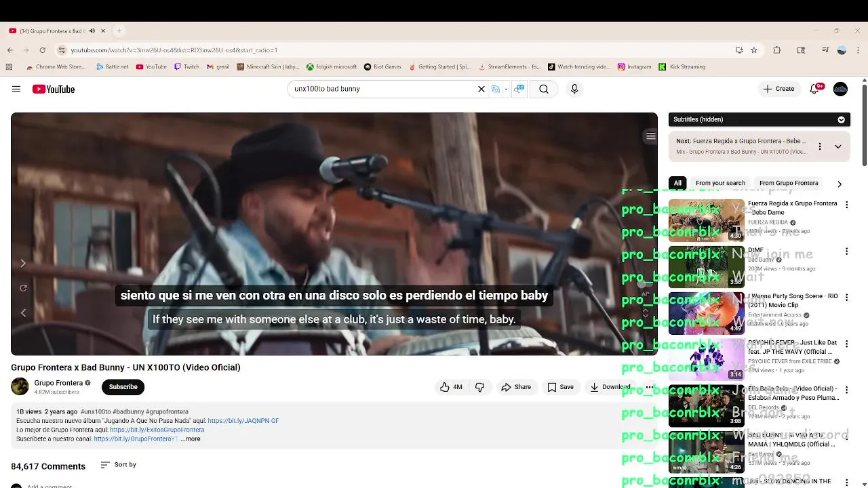Open a new browser tab
Viewport: 868px width, 488px height.
[119, 30]
